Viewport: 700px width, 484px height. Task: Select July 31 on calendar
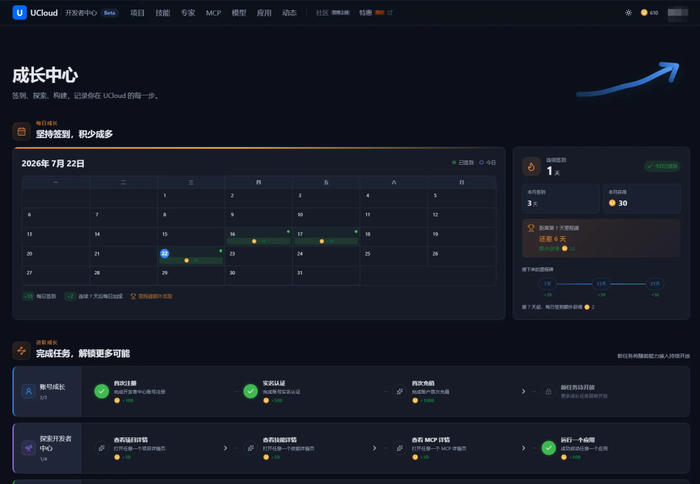[x=326, y=275]
